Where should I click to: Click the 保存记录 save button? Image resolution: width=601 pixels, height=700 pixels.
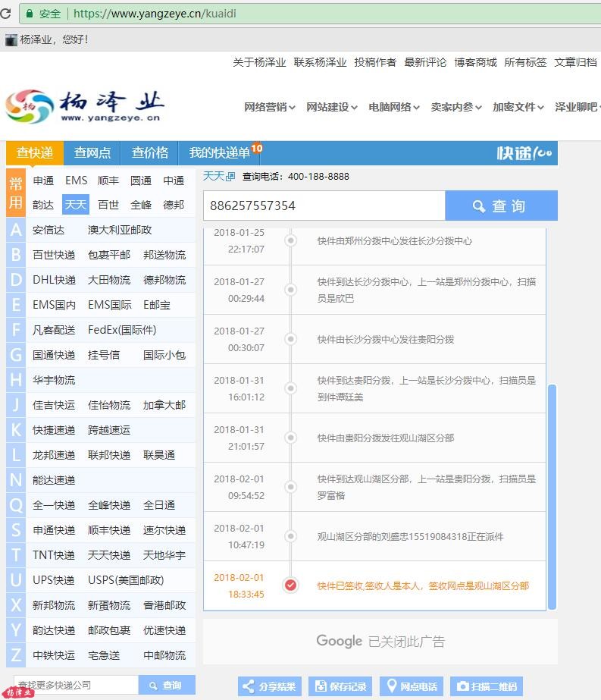(340, 686)
